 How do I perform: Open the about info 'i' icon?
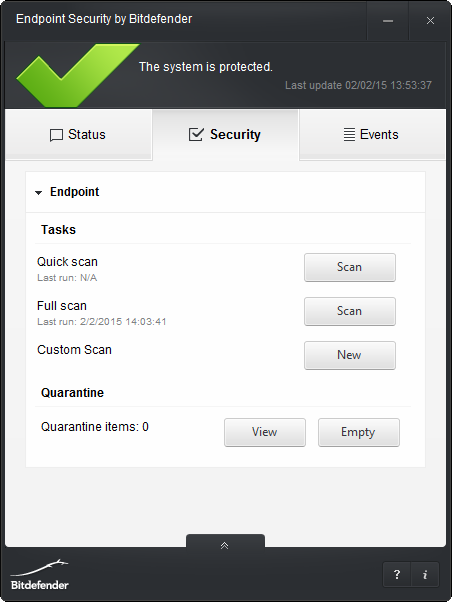pos(425,575)
